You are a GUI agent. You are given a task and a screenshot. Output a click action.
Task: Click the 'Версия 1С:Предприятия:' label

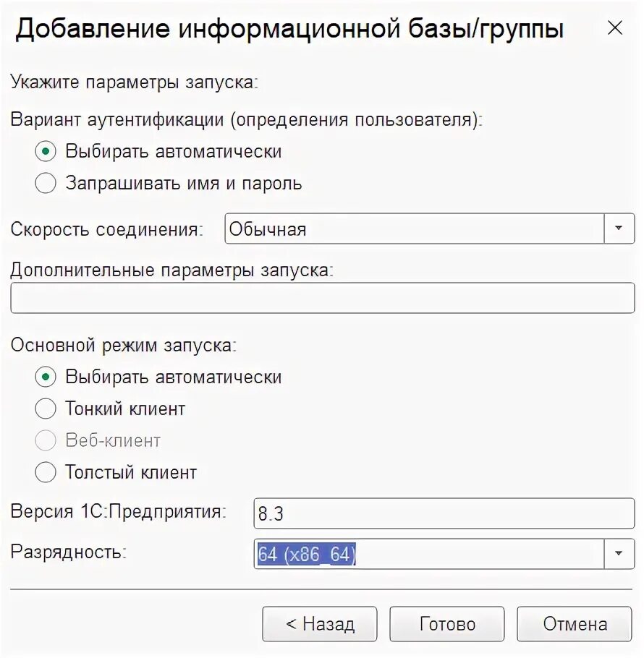tap(118, 512)
